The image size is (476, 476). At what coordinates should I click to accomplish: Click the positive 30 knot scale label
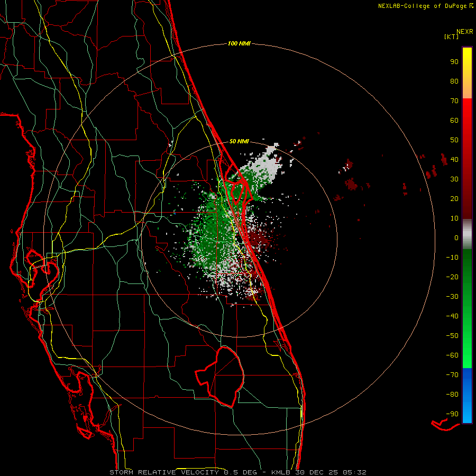tap(454, 179)
